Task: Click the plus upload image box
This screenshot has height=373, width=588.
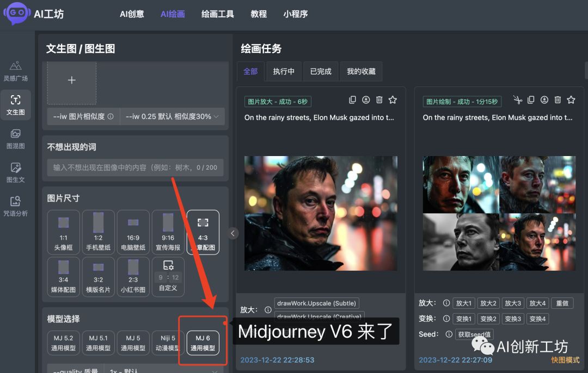Action: pos(72,83)
